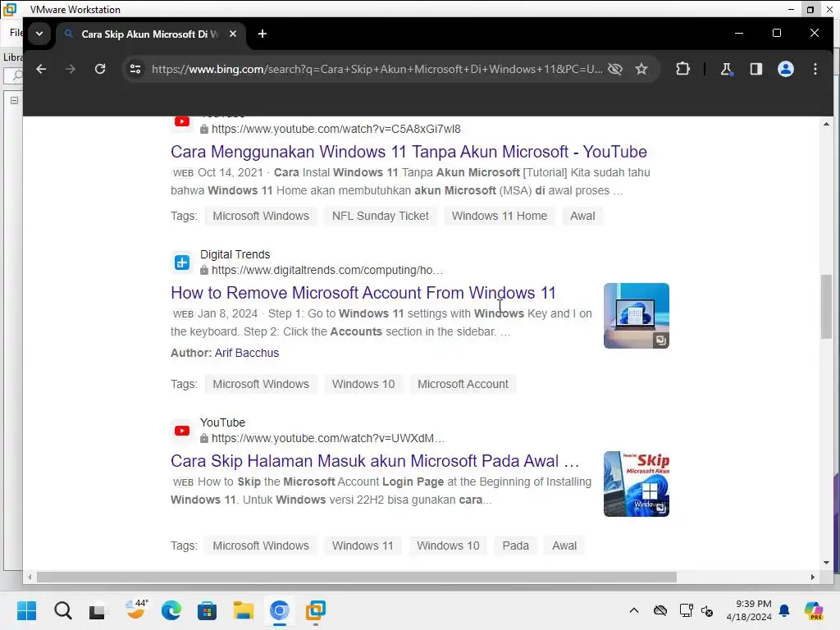Bookmark this page with the star icon
Screen dimensions: 840x630
[641, 69]
